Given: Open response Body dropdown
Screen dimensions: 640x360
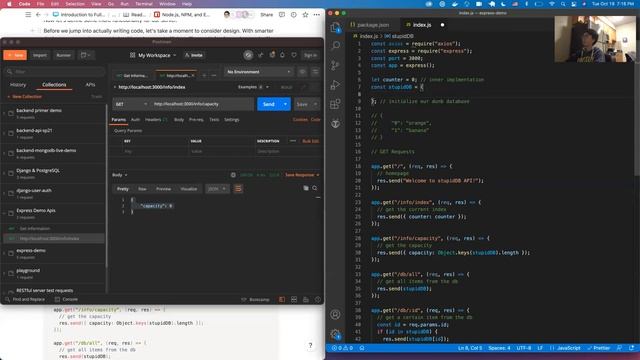Looking at the screenshot, I should pyautogui.click(x=120, y=175).
